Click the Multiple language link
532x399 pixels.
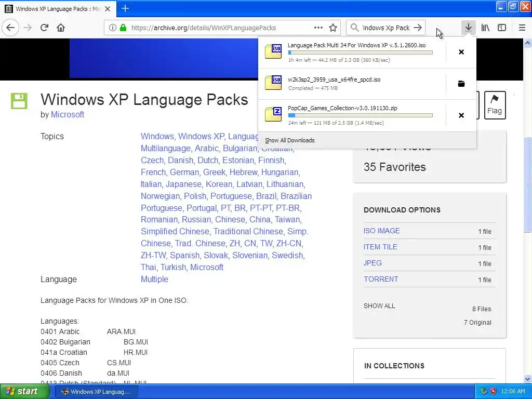[154, 279]
